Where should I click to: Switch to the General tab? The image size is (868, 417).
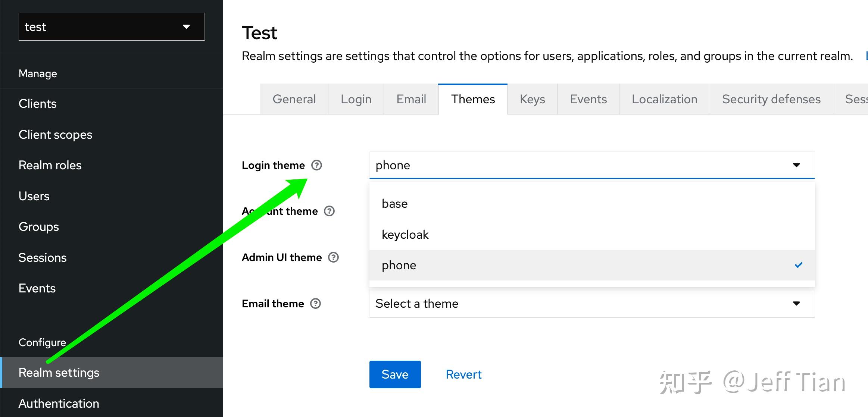[294, 99]
